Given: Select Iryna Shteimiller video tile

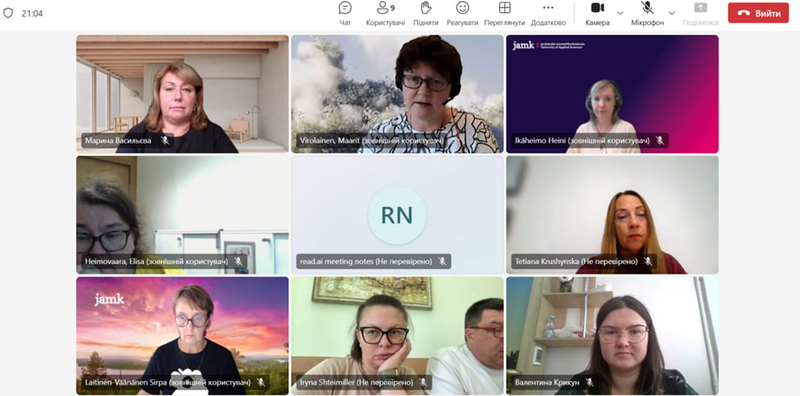Looking at the screenshot, I should tap(397, 336).
